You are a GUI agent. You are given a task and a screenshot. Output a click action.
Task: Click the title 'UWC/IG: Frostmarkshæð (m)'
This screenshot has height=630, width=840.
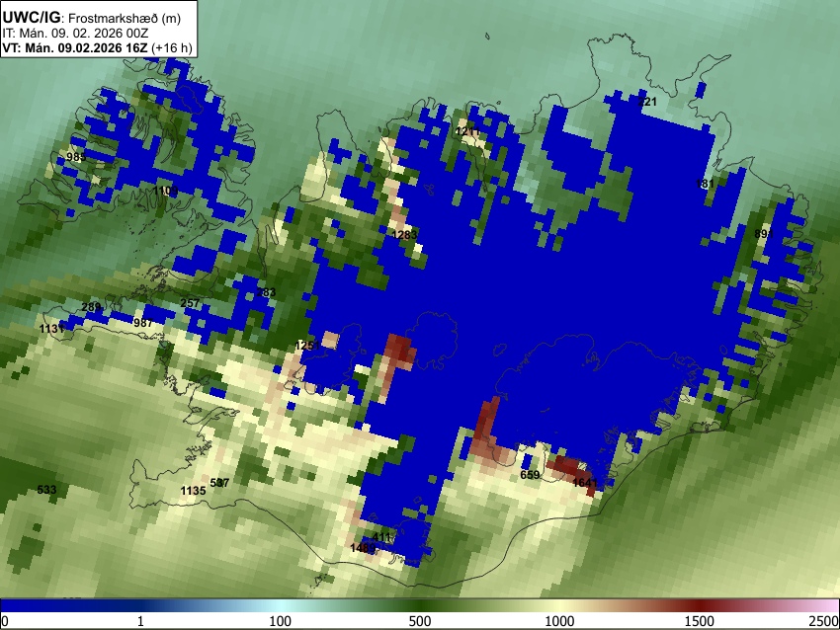click(92, 18)
